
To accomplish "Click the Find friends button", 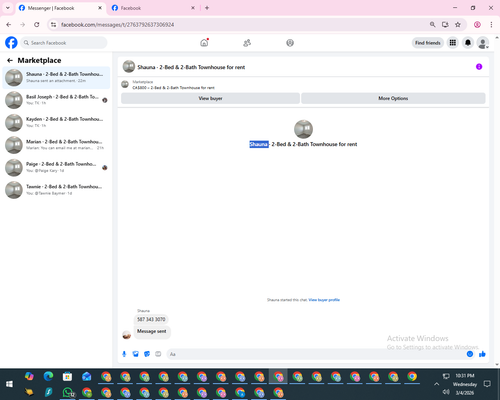I will coord(428,43).
